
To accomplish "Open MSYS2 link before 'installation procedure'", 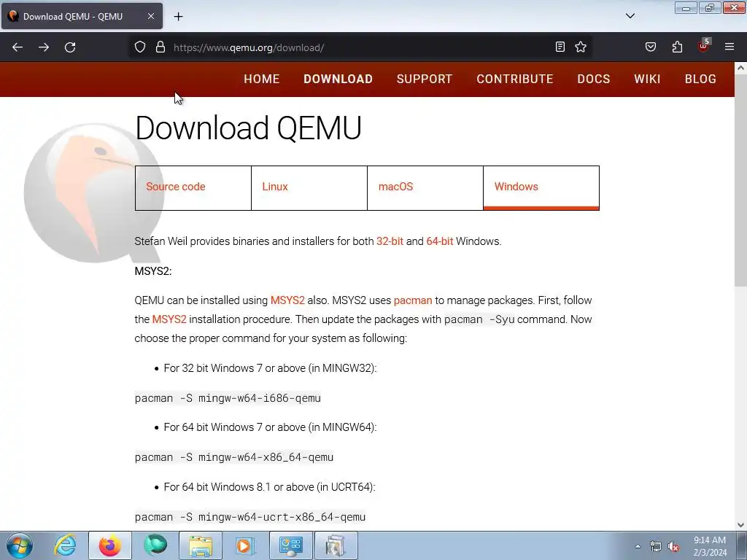I will click(169, 319).
